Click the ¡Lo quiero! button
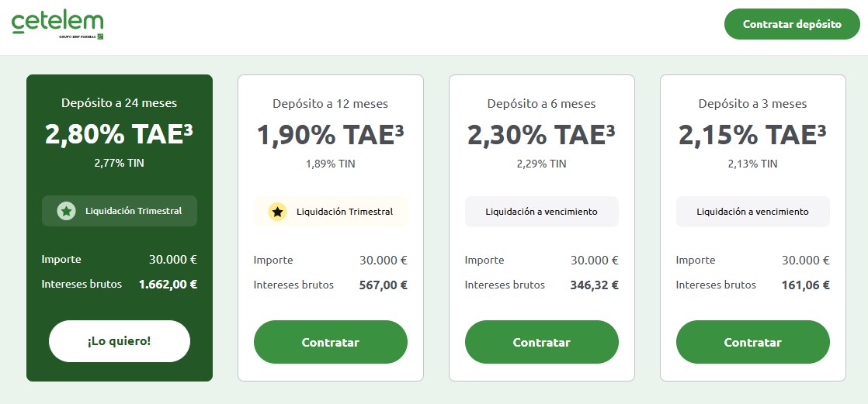The image size is (868, 404). 120,341
